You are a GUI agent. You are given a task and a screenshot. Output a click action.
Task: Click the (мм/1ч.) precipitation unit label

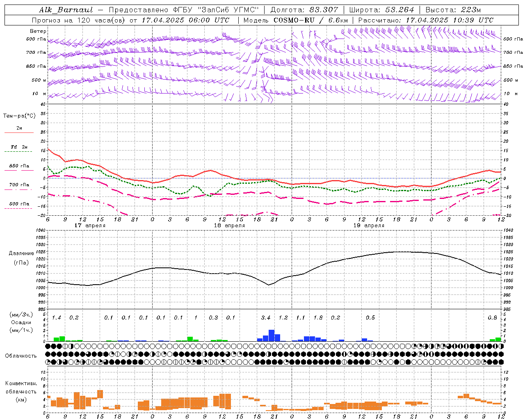pyautogui.click(x=21, y=330)
